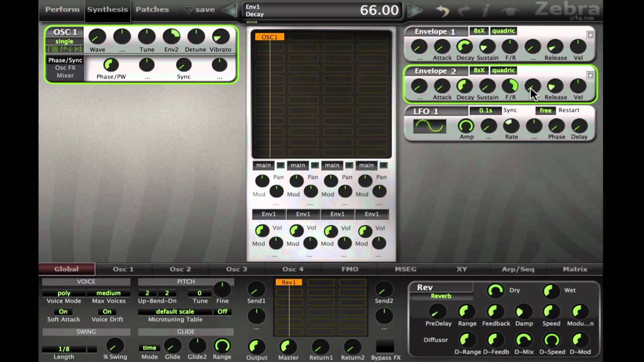Screen dimensions: 644x362
Task: Click the OSC 1 Wave knob
Action: pyautogui.click(x=97, y=36)
